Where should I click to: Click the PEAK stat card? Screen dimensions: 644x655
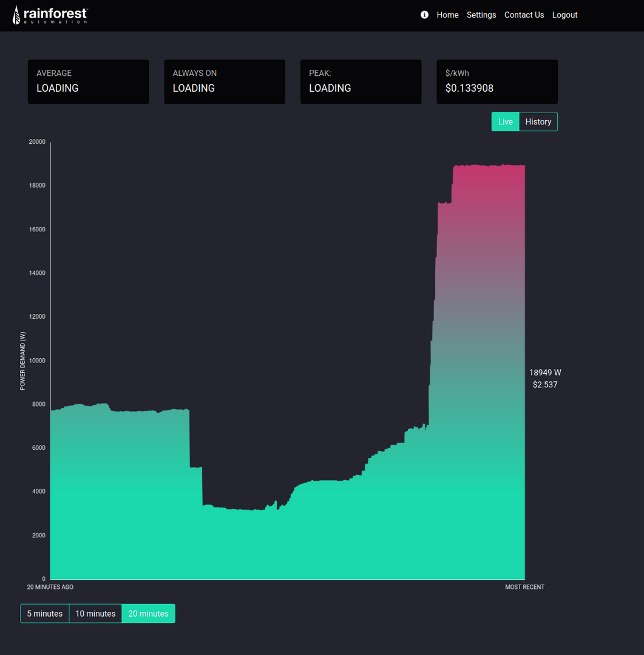tap(361, 81)
